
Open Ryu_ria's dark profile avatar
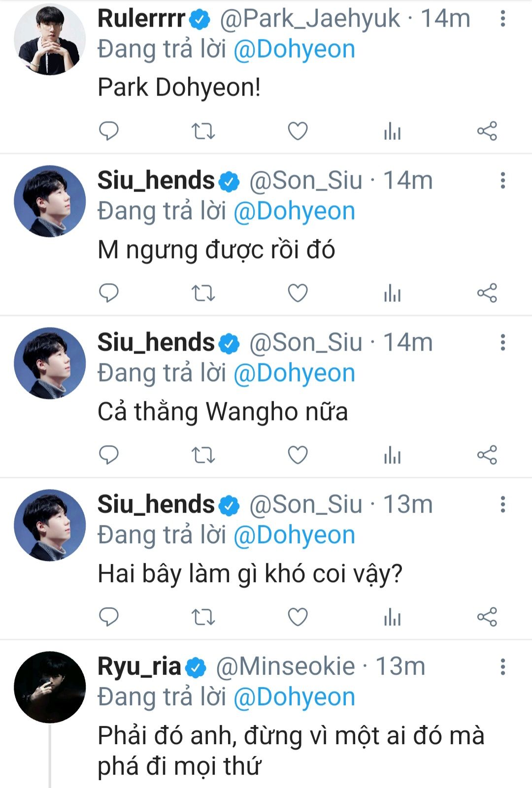point(49,687)
